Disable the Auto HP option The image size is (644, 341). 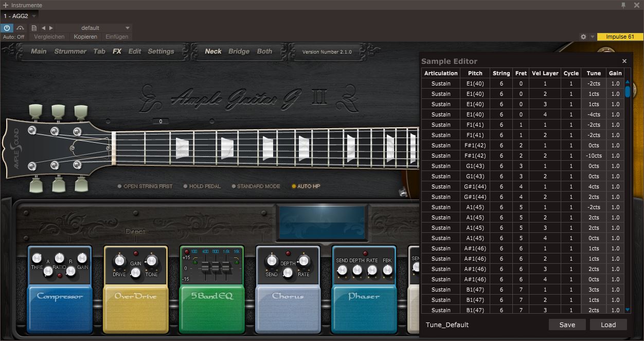point(306,186)
